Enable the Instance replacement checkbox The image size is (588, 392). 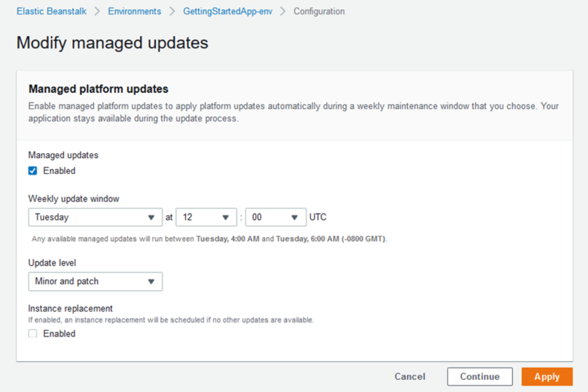tap(33, 334)
